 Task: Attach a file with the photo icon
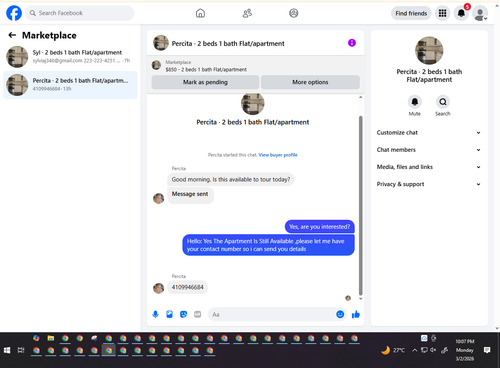pos(169,314)
